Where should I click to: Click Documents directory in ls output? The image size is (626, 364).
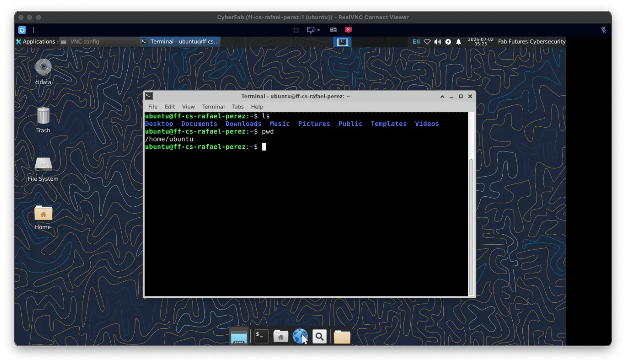(x=199, y=124)
